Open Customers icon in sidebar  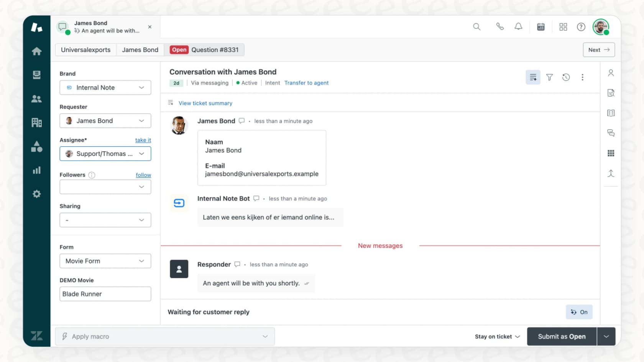click(x=36, y=99)
